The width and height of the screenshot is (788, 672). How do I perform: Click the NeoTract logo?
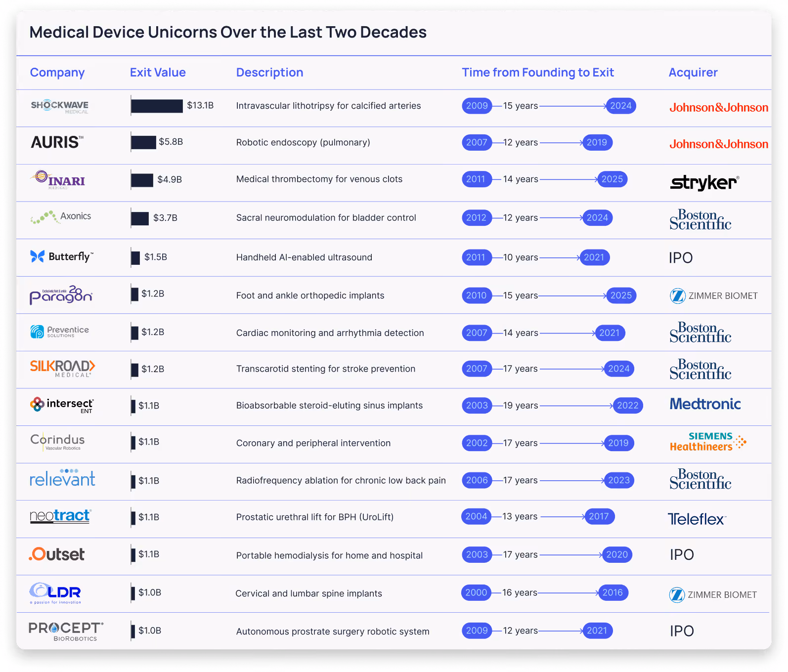(60, 516)
